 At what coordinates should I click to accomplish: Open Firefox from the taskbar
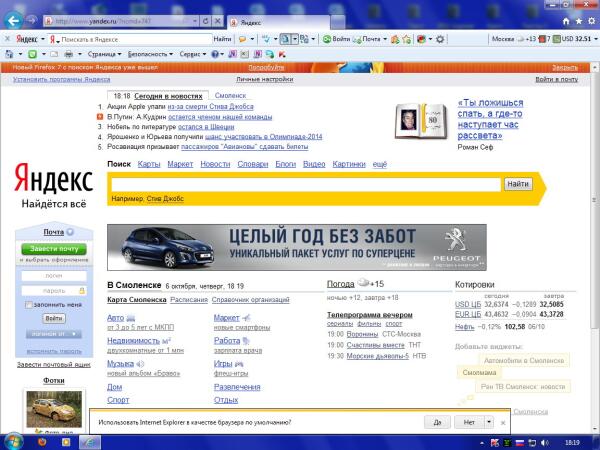[x=41, y=440]
